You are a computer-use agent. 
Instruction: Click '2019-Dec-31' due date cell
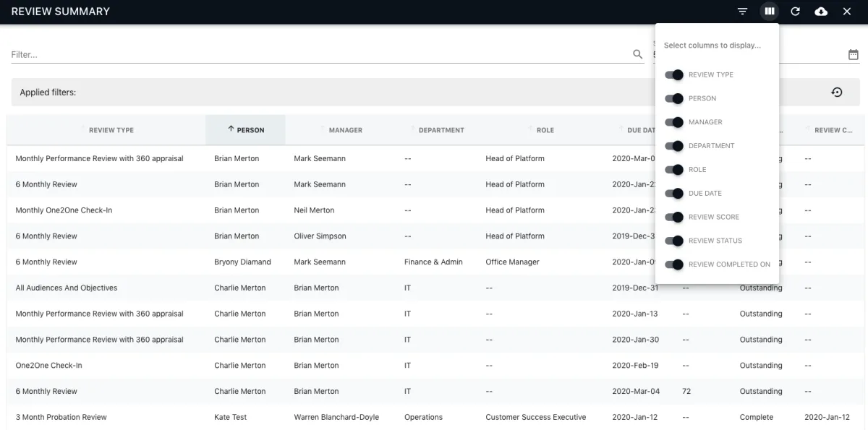coord(635,288)
